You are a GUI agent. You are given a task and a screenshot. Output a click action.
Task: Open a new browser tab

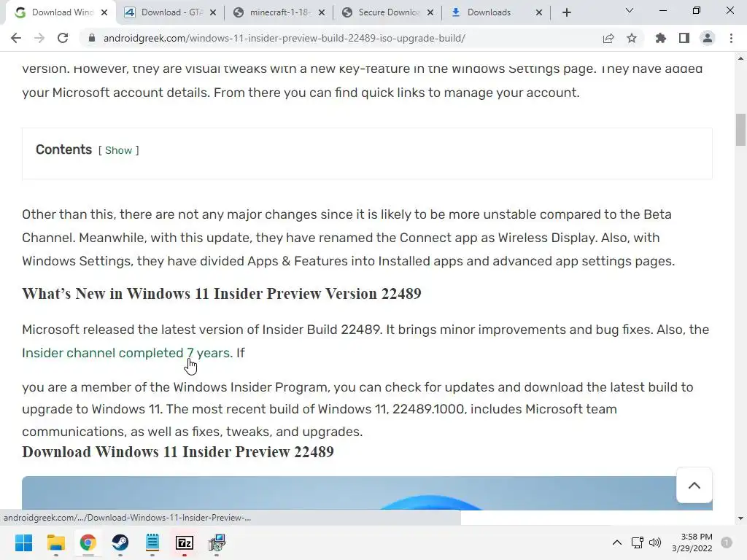[x=566, y=12]
